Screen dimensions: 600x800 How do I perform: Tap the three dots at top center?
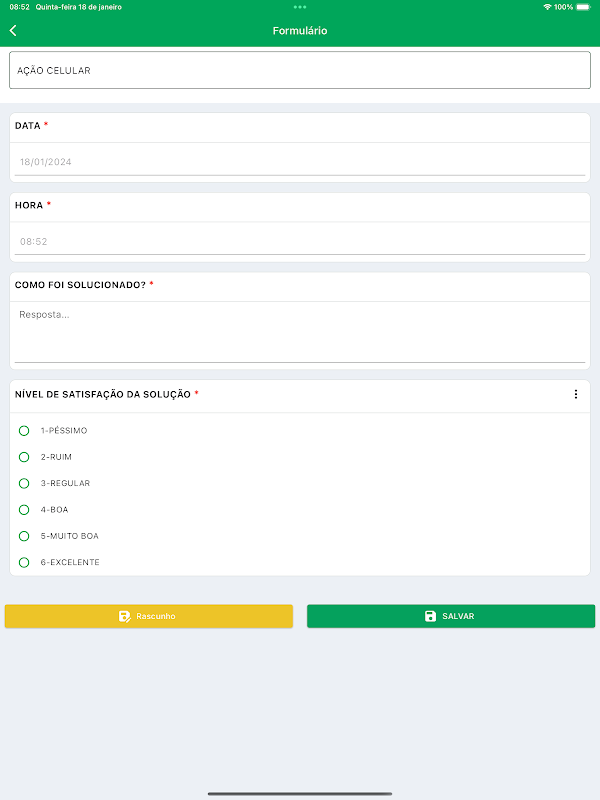tap(300, 7)
